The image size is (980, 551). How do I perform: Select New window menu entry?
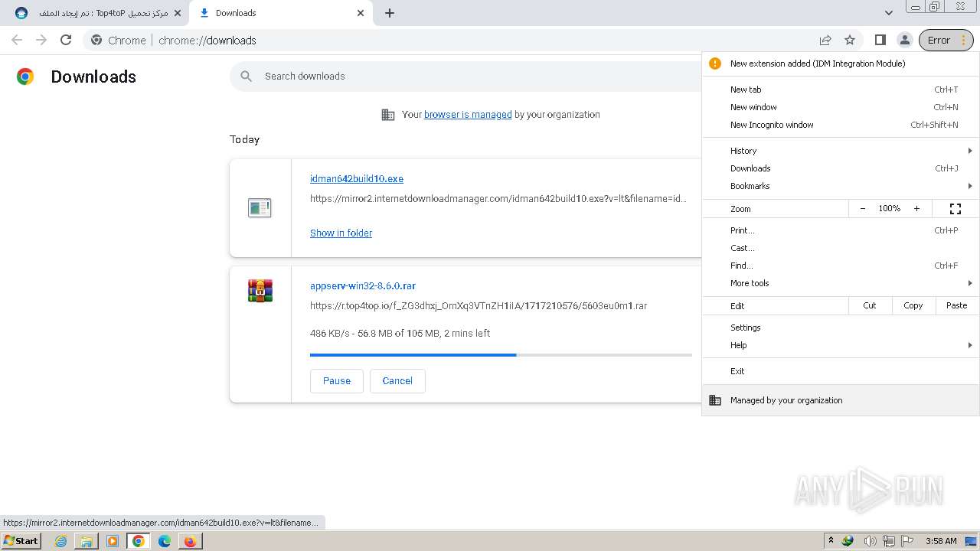click(841, 107)
